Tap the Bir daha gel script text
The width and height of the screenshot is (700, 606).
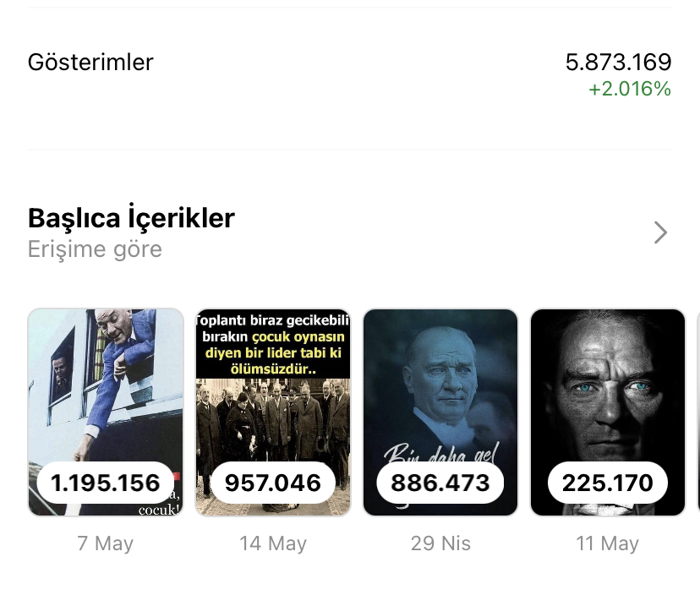click(441, 453)
